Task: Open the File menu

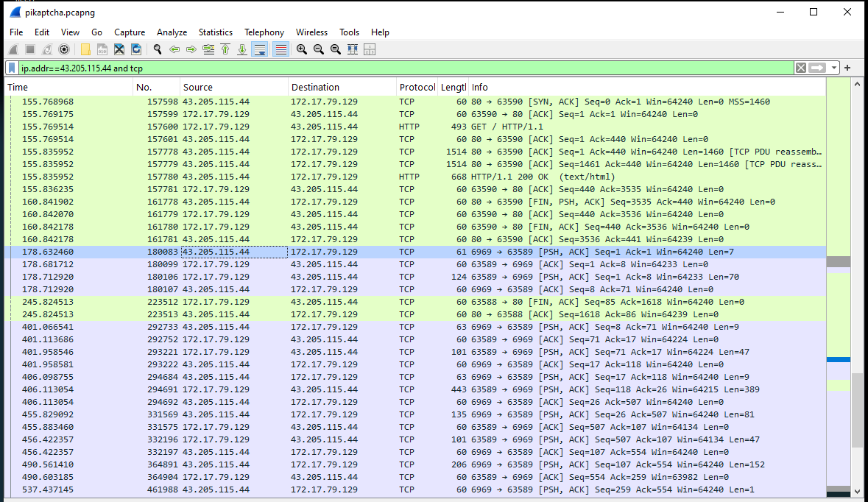Action: tap(16, 32)
